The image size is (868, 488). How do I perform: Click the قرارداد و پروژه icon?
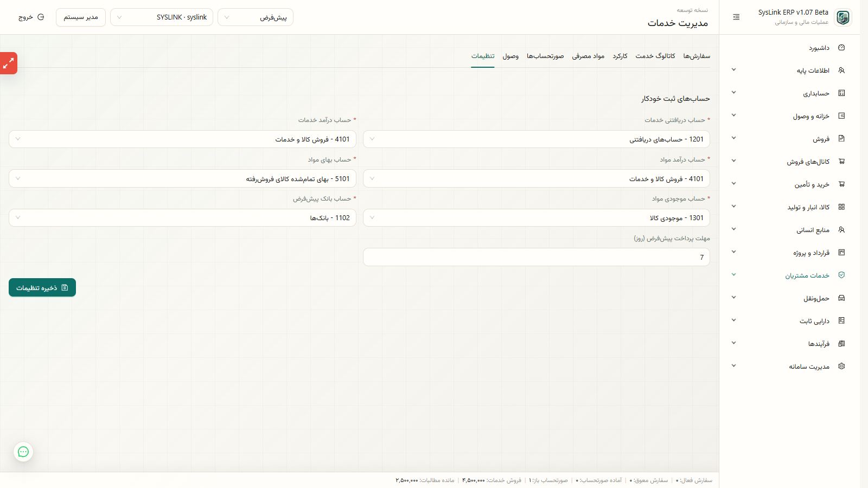(841, 253)
